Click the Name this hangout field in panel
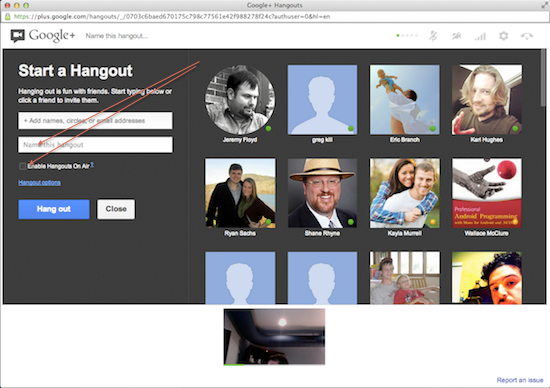 95,145
